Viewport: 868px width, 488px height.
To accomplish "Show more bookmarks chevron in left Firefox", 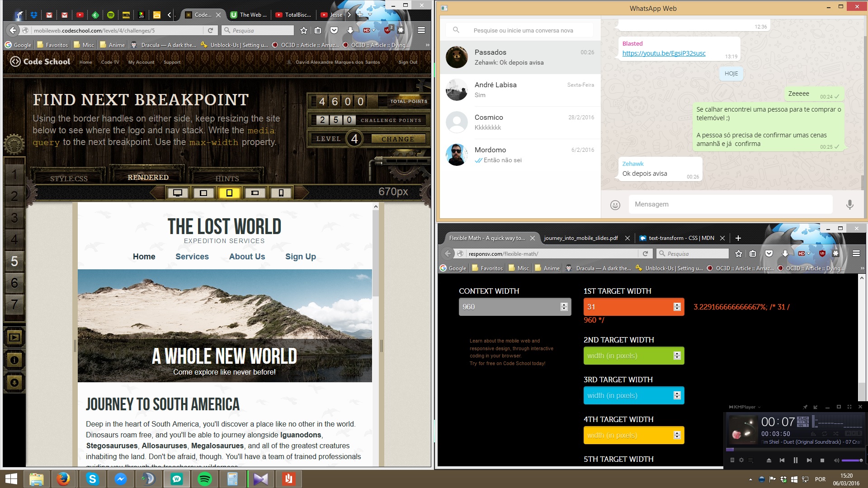I will click(427, 45).
